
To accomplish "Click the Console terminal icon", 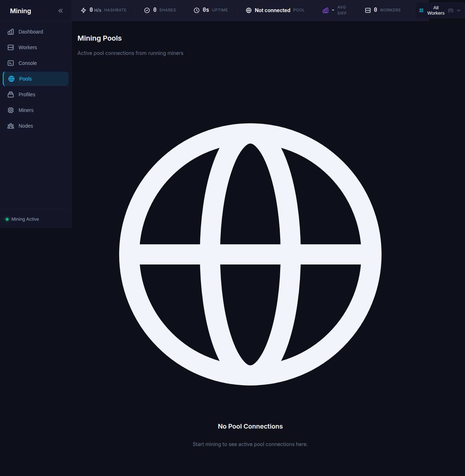I will pos(11,63).
